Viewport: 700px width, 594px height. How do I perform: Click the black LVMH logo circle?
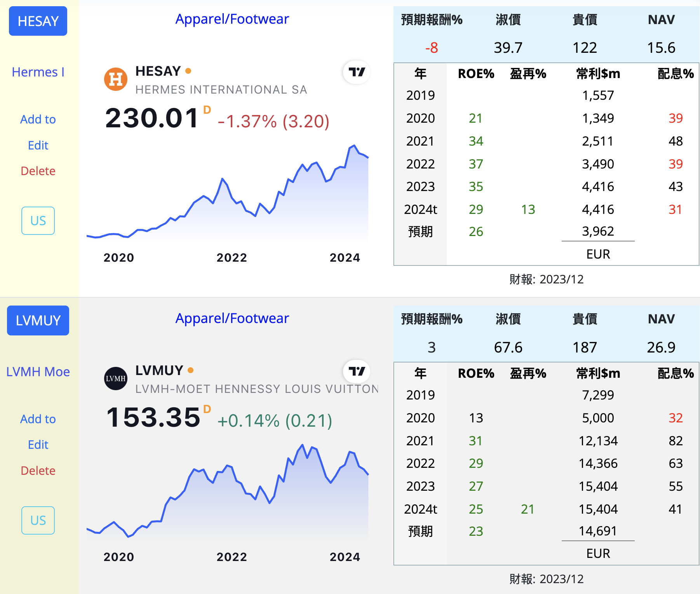(116, 379)
